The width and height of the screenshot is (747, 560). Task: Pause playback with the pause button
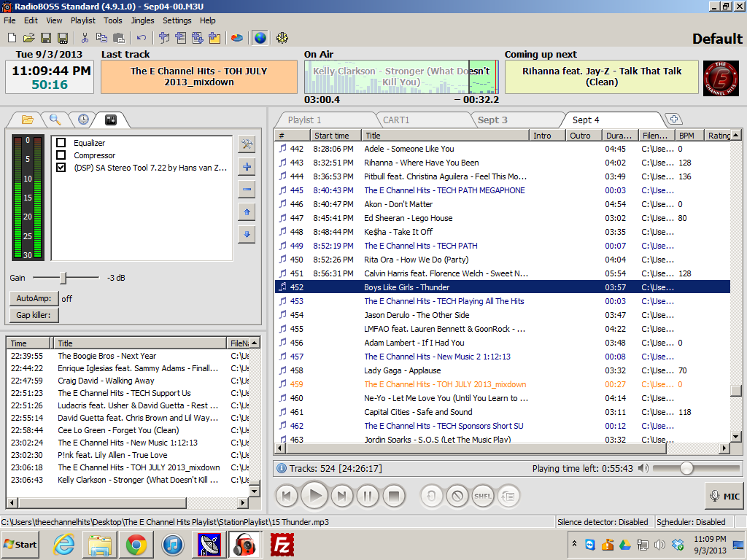(368, 496)
